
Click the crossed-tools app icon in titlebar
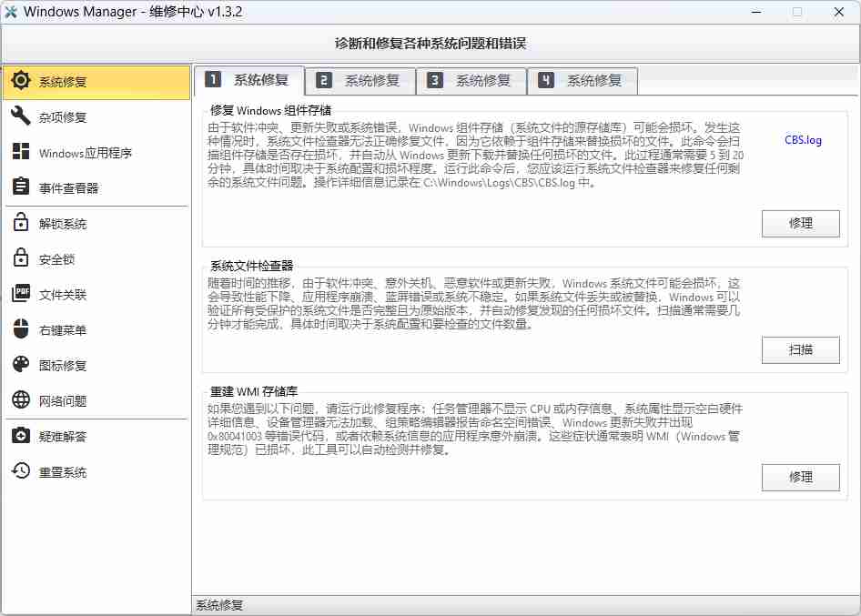click(15, 12)
